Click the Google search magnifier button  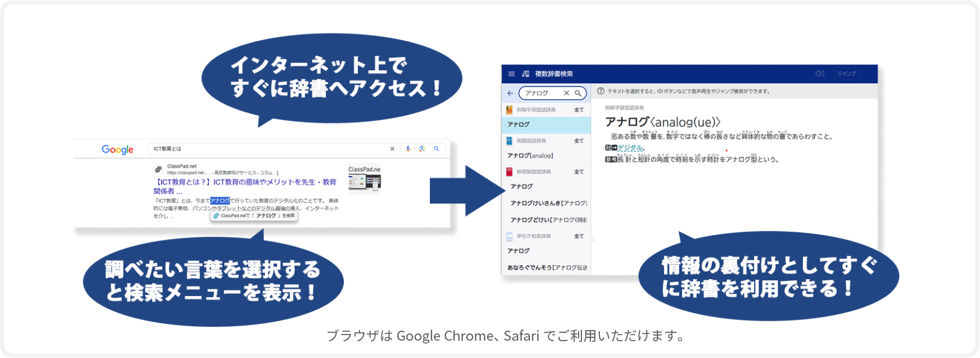pyautogui.click(x=437, y=149)
